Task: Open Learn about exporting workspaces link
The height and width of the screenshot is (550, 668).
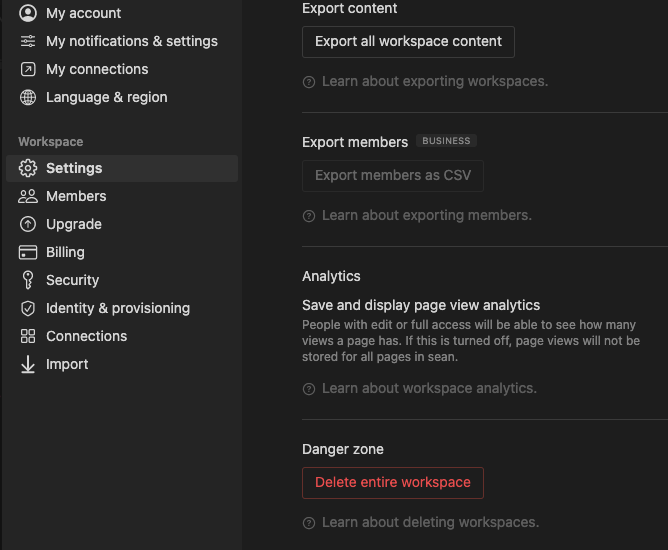Action: (435, 81)
